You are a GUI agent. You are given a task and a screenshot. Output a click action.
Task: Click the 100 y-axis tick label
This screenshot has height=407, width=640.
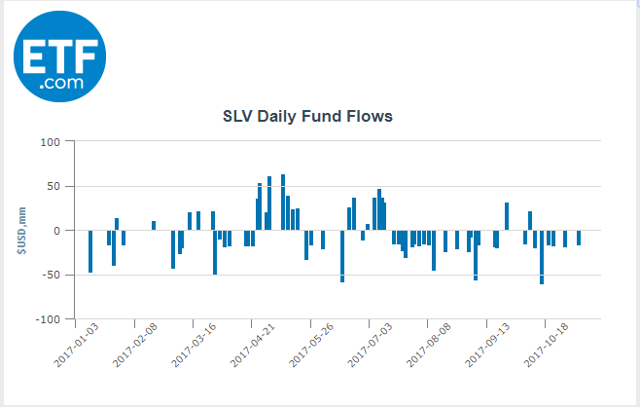[x=52, y=142]
